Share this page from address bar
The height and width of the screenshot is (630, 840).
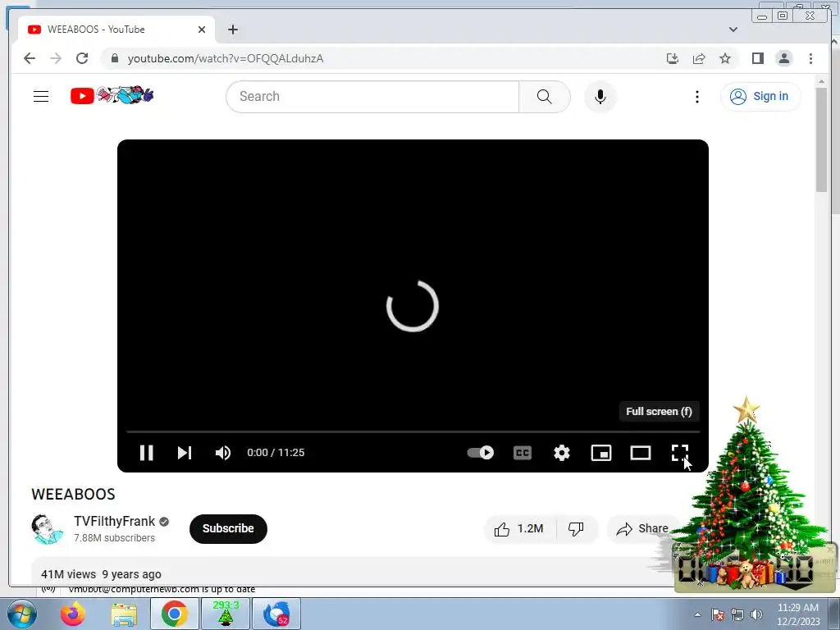click(699, 58)
